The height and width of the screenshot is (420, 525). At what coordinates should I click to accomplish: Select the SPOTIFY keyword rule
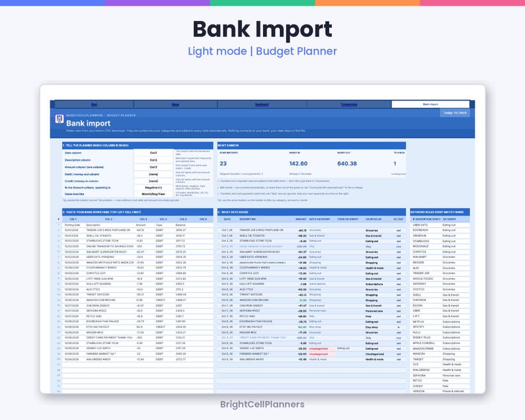[419, 327]
